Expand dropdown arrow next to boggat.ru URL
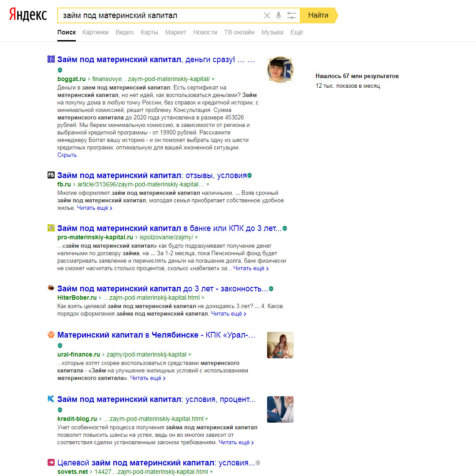The image size is (476, 476). pyautogui.click(x=213, y=79)
